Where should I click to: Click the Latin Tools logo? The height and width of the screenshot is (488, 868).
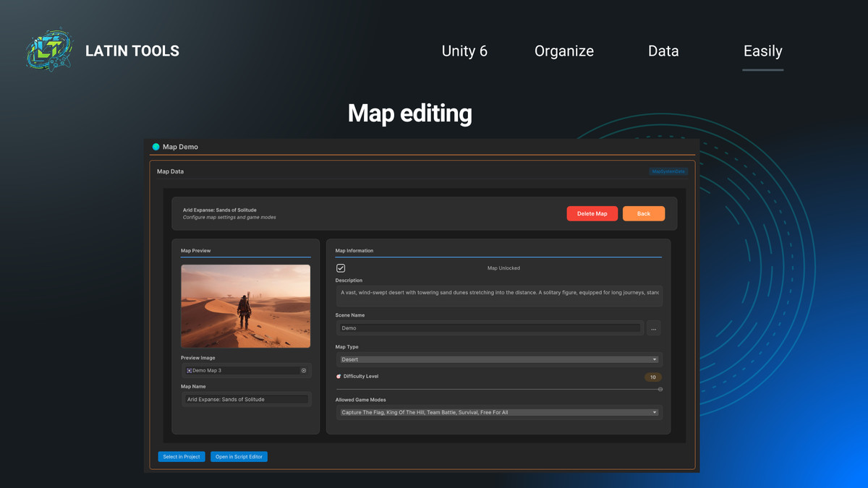pyautogui.click(x=49, y=49)
